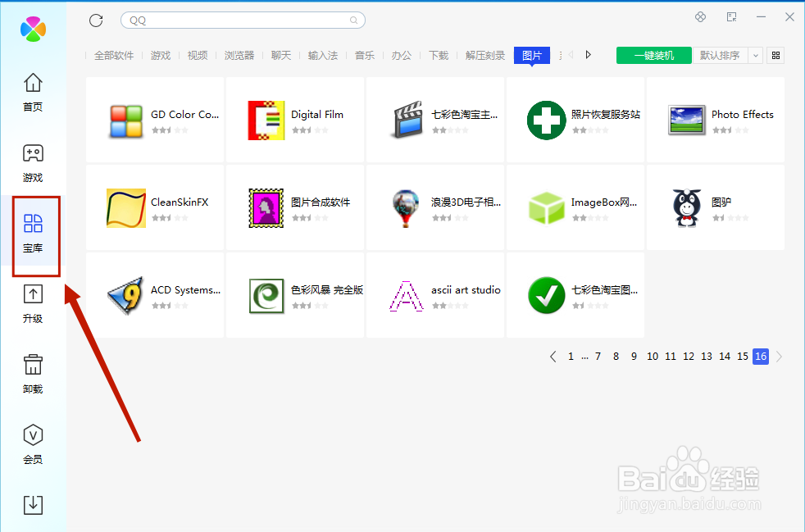Open 色彩风暴 完全版 swirl icon
The image size is (805, 532).
266,296
